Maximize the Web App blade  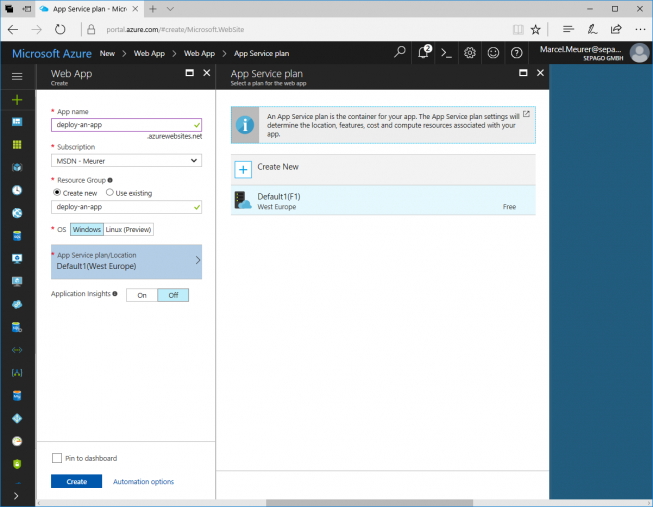[189, 73]
